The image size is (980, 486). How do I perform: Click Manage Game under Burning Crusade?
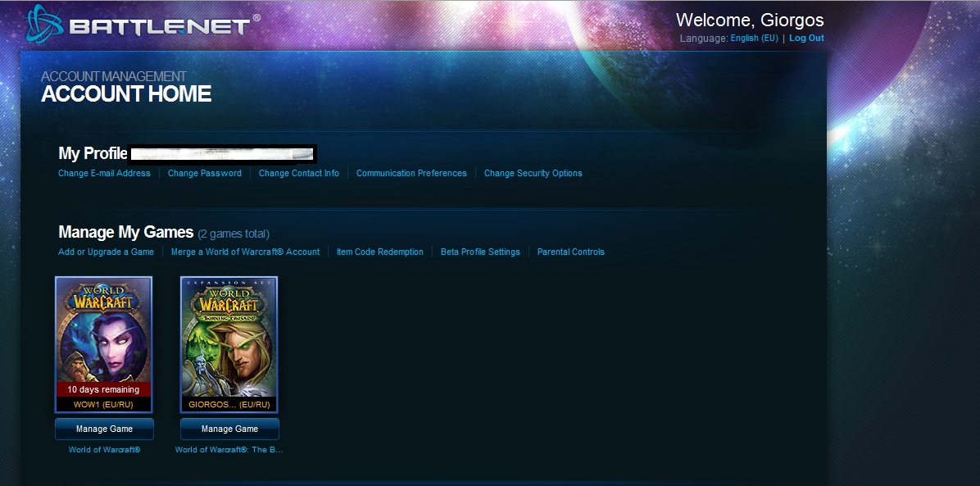point(229,429)
